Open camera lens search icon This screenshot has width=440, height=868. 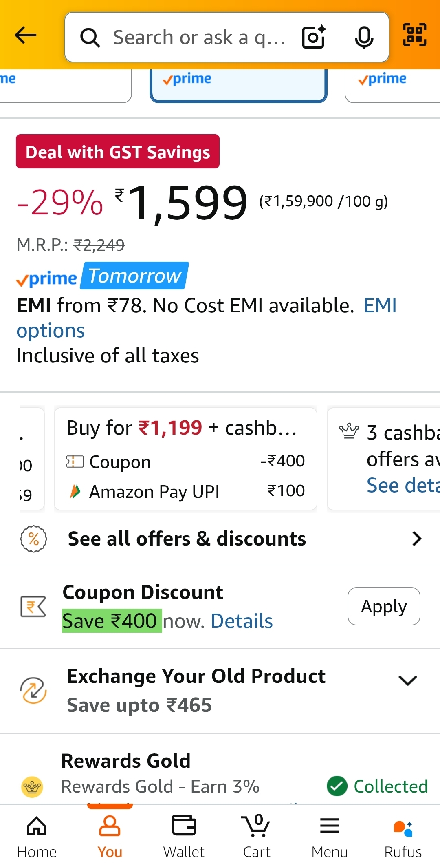(314, 37)
